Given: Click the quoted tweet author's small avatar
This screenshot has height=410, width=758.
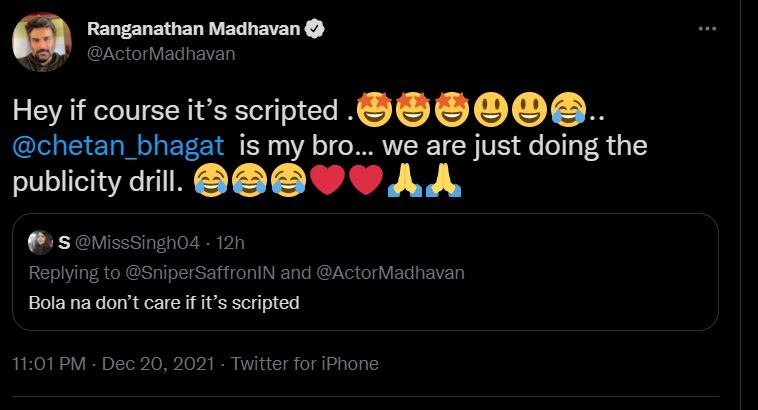Looking at the screenshot, I should pyautogui.click(x=41, y=242).
